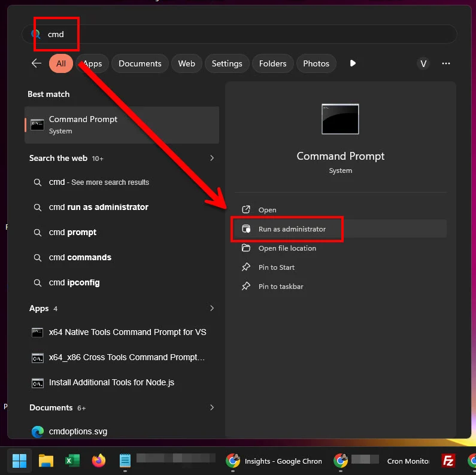476x475 pixels.
Task: Click the Edge icon beside cmdoptions.svg
Action: (38, 431)
